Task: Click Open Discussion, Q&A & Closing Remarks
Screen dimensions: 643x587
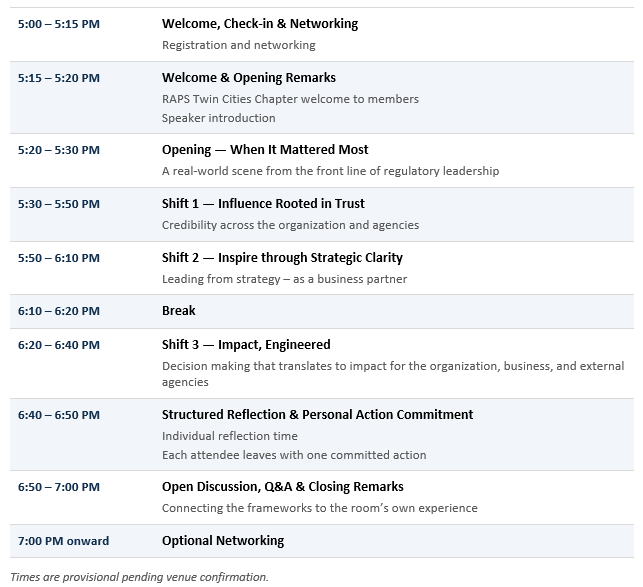Action: [283, 487]
